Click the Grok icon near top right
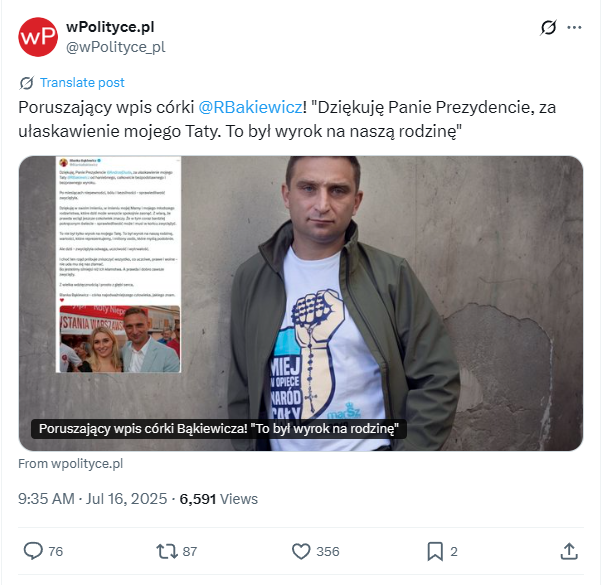Screen dimensions: 606x585 tap(548, 27)
